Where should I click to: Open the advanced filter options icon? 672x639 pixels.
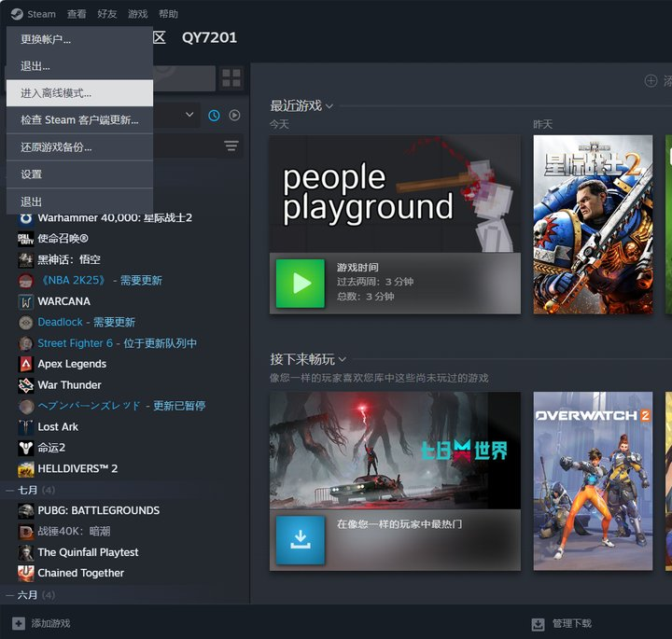point(231,146)
